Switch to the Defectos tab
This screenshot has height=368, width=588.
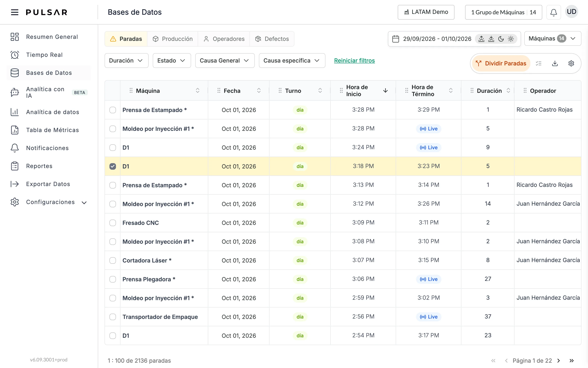272,39
